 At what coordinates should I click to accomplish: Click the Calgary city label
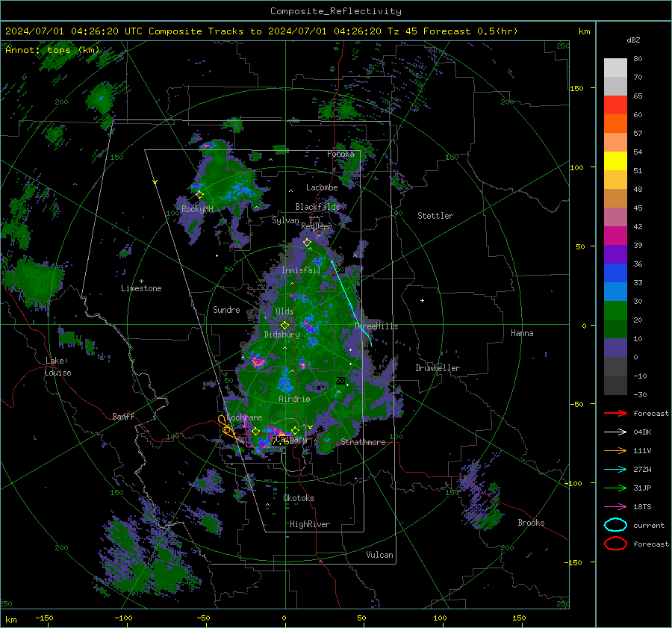(292, 439)
